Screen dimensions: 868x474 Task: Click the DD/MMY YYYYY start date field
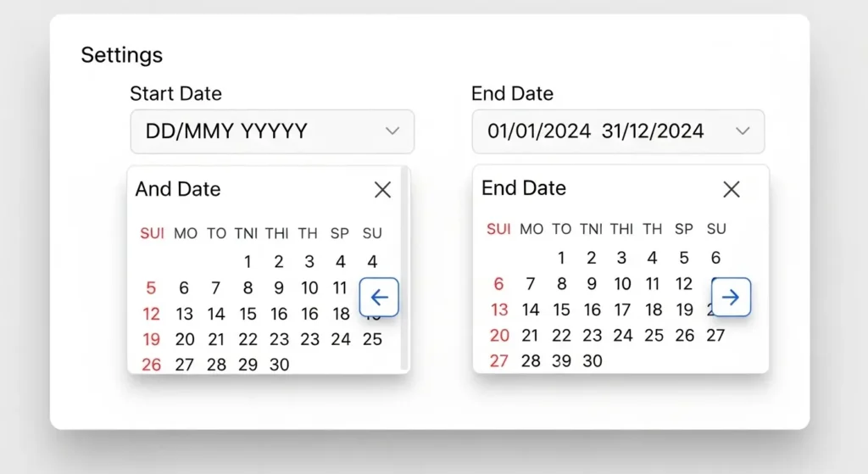(x=254, y=131)
